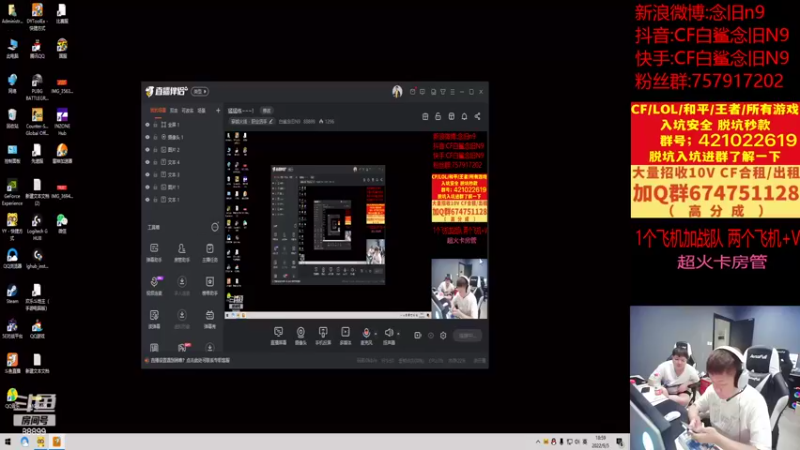This screenshot has width=800, height=450.
Task: Click the 修改 edit title button
Action: point(266,111)
